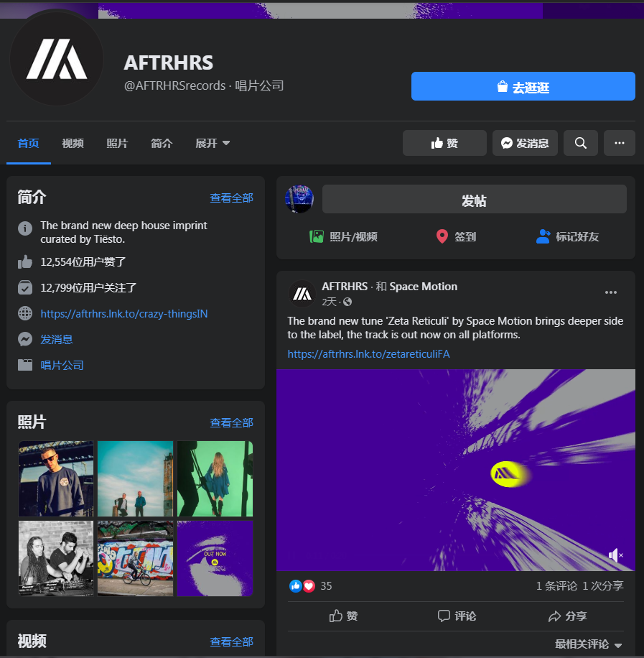Click the blue 去逛逛 shop button
Viewport: 644px width, 658px height.
click(x=523, y=86)
